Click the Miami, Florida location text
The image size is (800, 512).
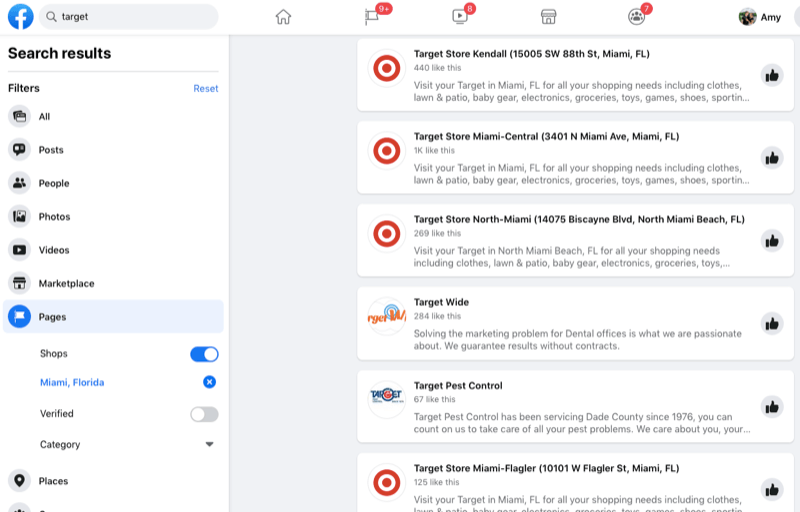(x=72, y=382)
